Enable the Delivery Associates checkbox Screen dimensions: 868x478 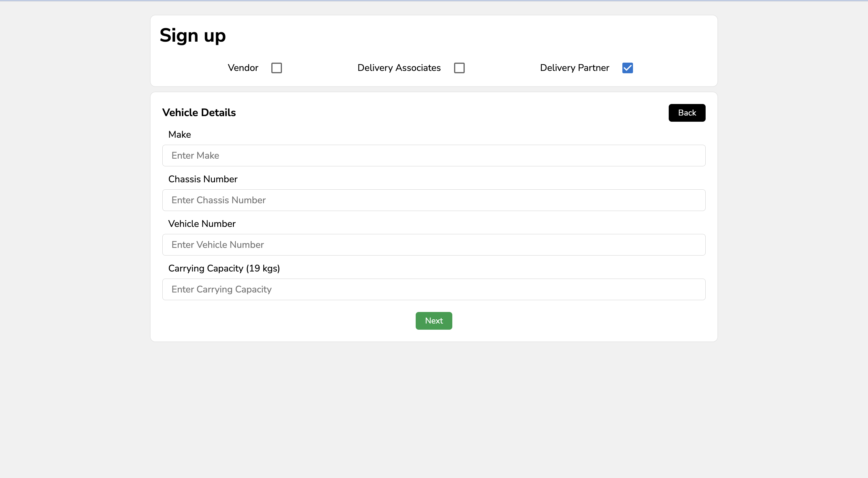(x=459, y=68)
